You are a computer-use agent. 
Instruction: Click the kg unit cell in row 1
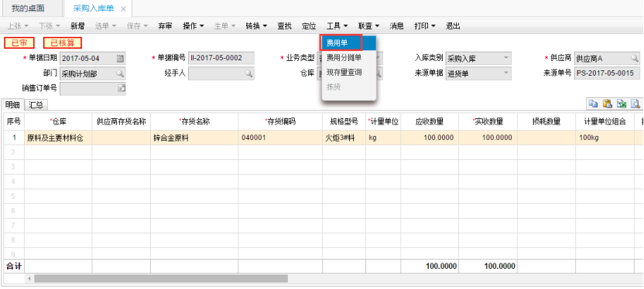click(383, 138)
